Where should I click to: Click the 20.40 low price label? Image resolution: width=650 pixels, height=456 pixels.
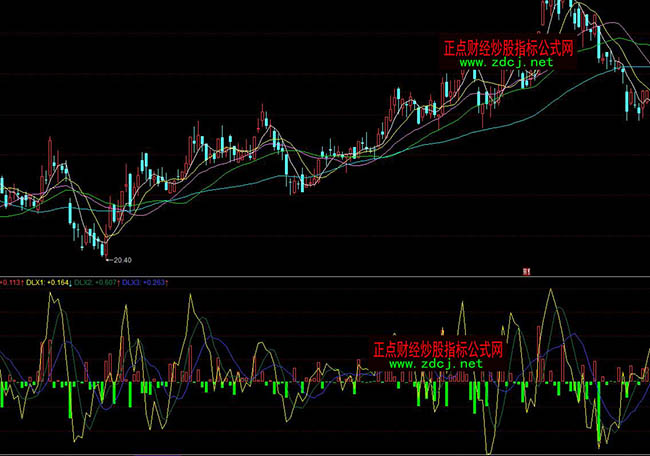coord(123,261)
